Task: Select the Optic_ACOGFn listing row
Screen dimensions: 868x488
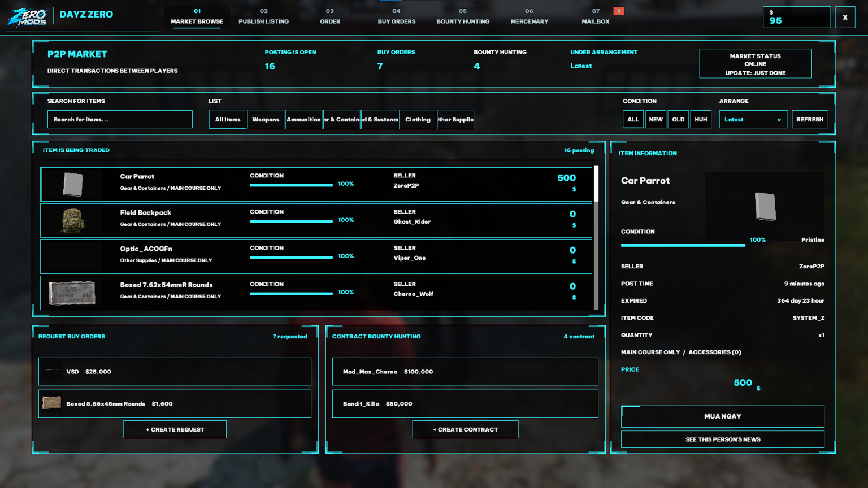Action: [316, 256]
